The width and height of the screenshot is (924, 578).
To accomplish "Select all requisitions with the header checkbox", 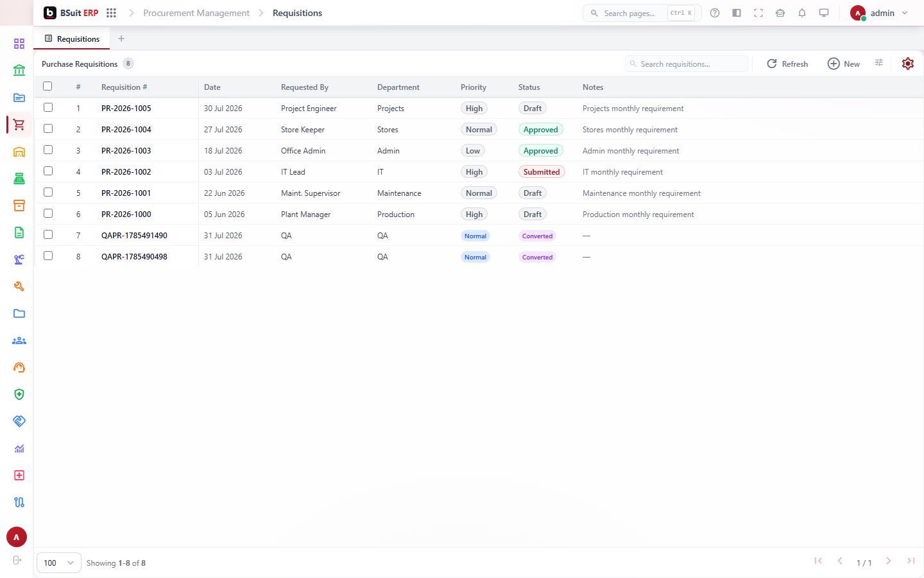I will (x=47, y=86).
